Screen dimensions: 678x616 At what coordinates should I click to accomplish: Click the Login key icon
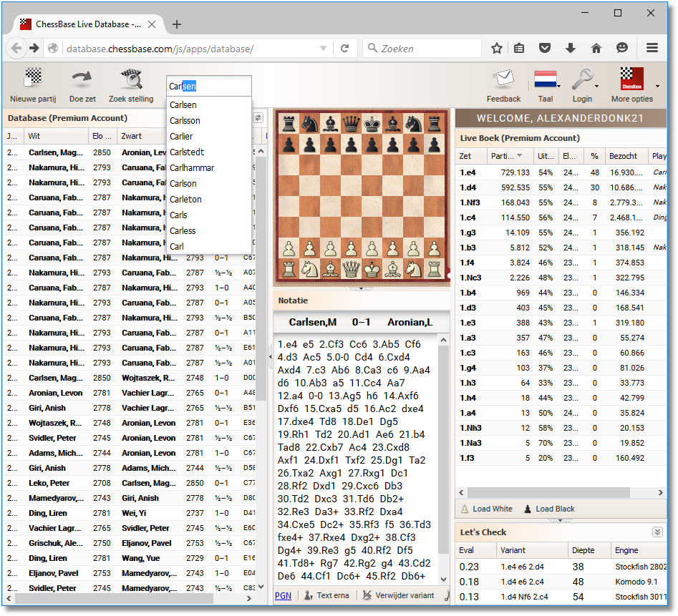coord(581,78)
